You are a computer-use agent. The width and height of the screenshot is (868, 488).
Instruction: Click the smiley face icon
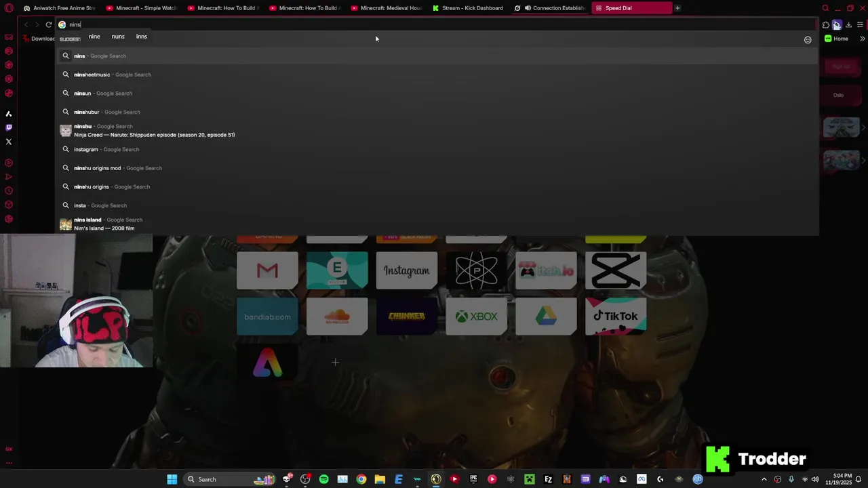click(x=808, y=39)
